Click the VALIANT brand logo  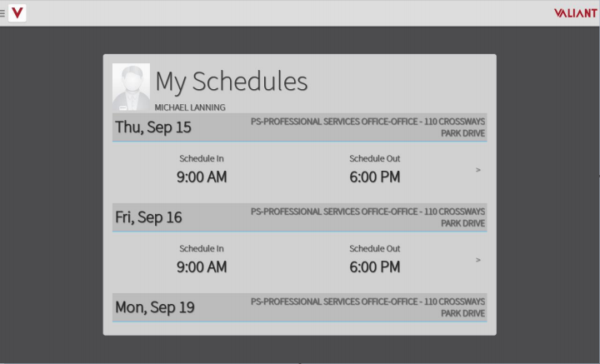tap(575, 13)
